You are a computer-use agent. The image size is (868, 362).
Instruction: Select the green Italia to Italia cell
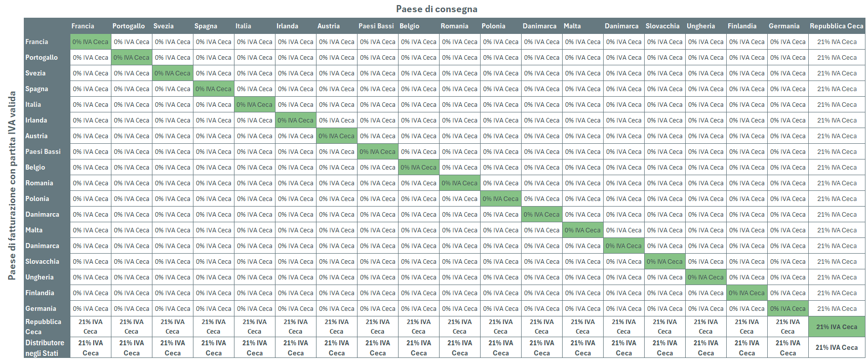(255, 105)
